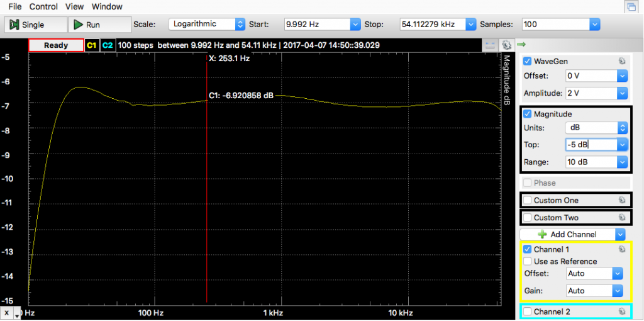Expand the Add Channel dropdown arrow
The height and width of the screenshot is (321, 644).
click(620, 235)
